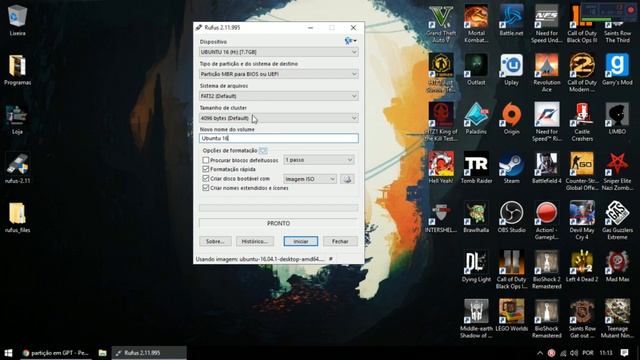Launch the Paladins shortcut
Screen dimensions: 640x360
tap(476, 119)
